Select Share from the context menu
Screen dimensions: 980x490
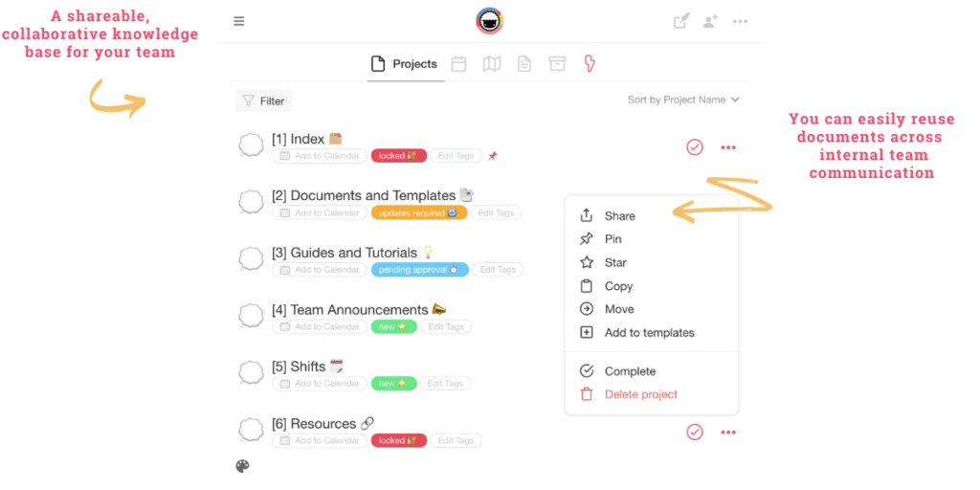click(619, 216)
